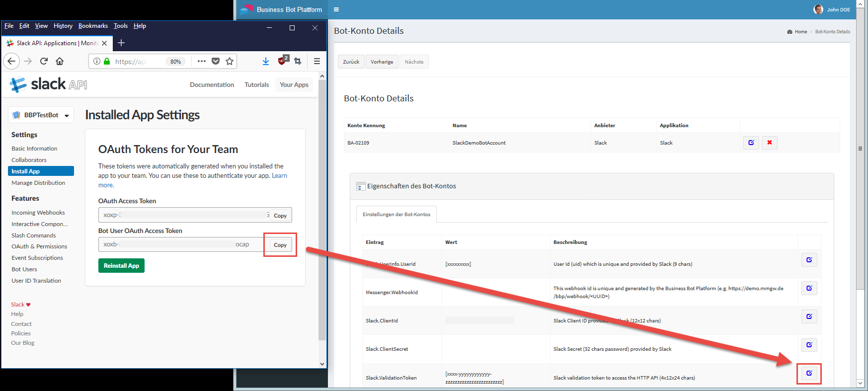Show site information icon in address bar

click(97, 61)
